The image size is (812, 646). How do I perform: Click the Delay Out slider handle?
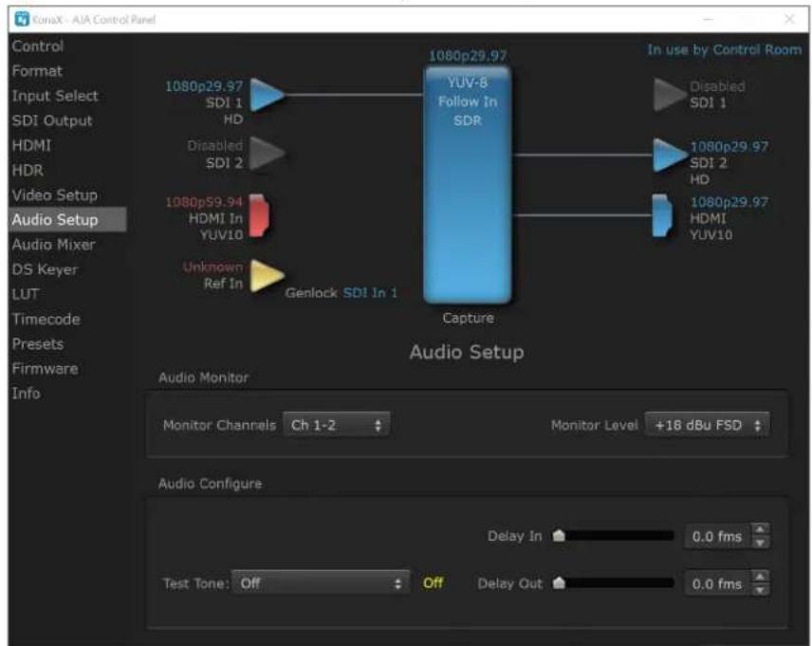(x=559, y=583)
